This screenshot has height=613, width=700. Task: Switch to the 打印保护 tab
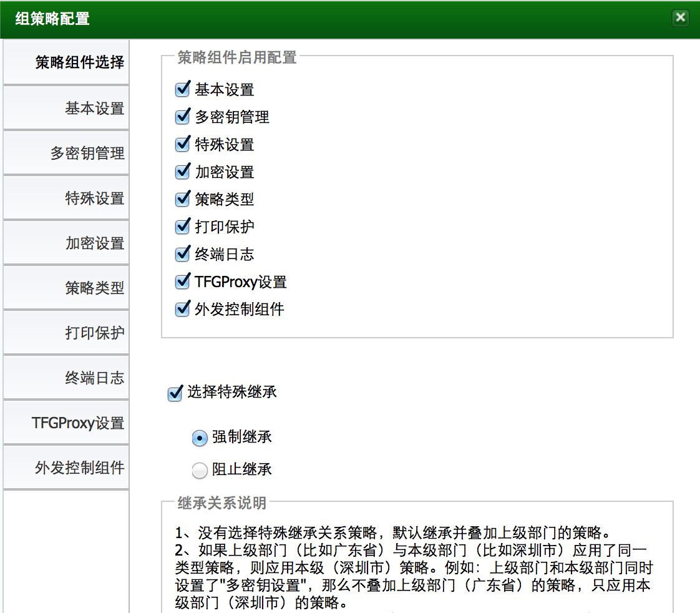(x=67, y=333)
